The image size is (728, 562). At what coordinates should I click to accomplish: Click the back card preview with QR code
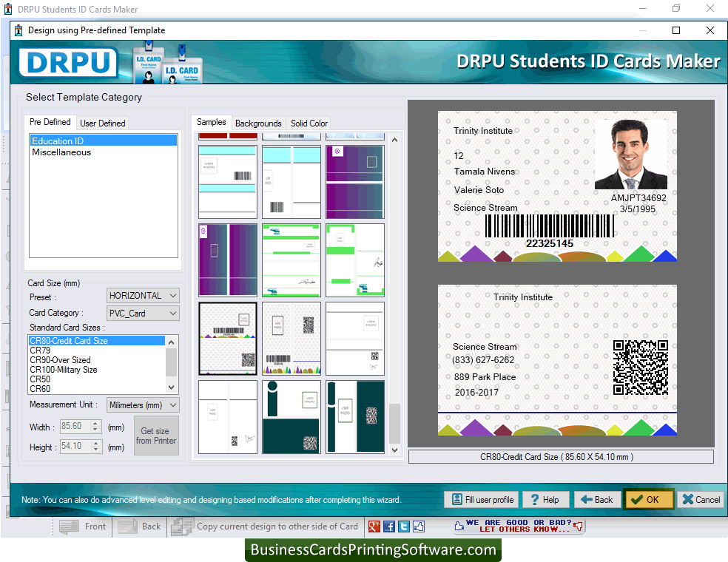coord(557,360)
